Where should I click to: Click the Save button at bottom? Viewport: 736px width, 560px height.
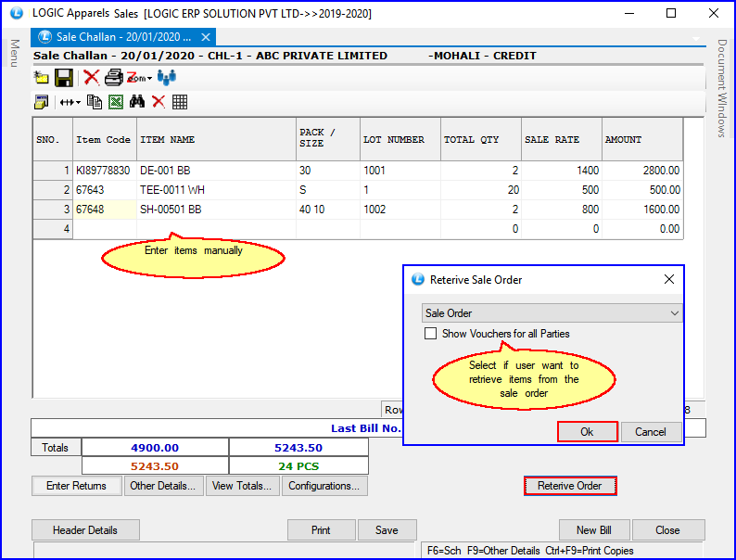coord(387,530)
